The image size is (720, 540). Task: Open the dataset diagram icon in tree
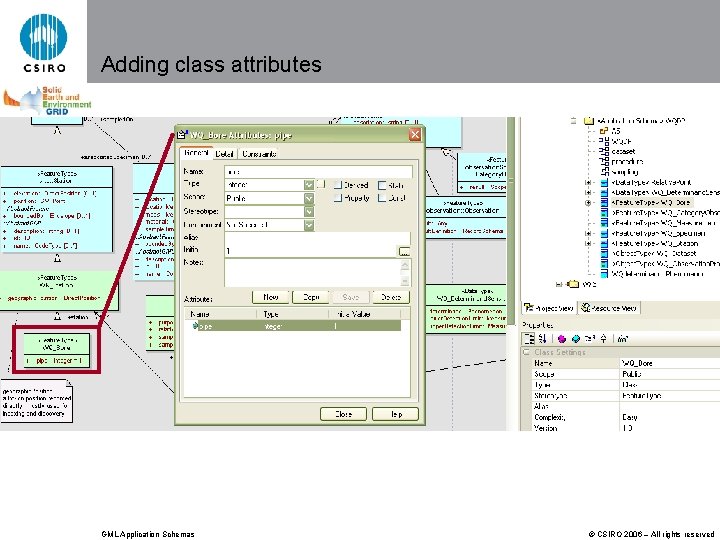pos(604,151)
